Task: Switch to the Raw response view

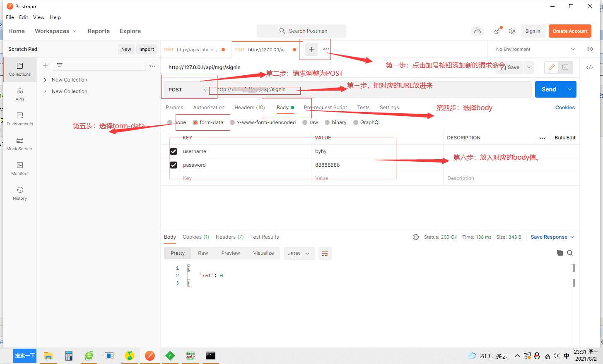Action: 203,253
